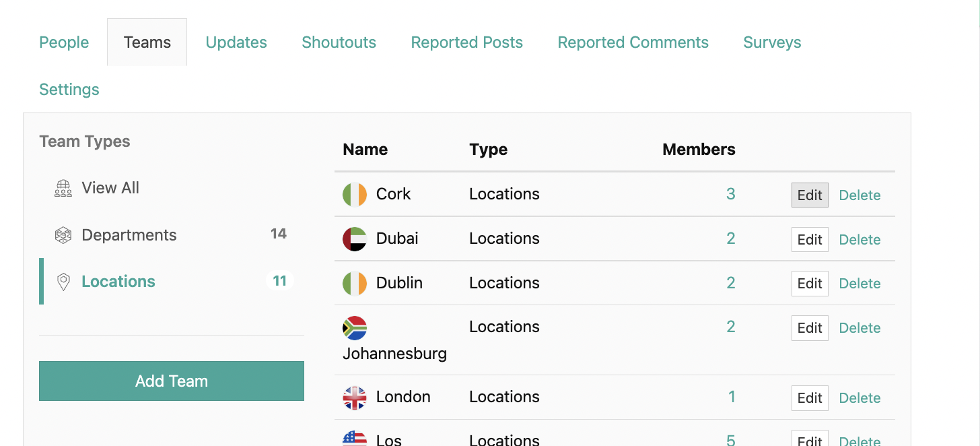
Task: Switch to the Surveys tab
Action: click(x=772, y=42)
